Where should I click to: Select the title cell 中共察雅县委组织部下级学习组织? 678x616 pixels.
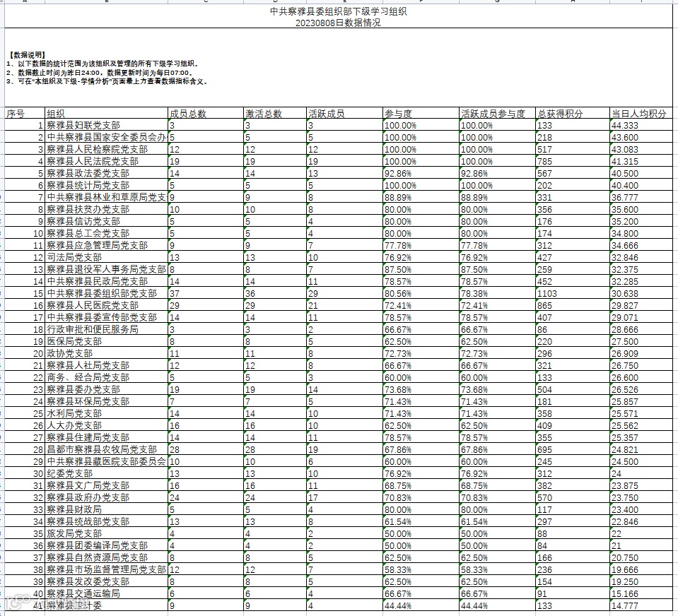coord(338,11)
